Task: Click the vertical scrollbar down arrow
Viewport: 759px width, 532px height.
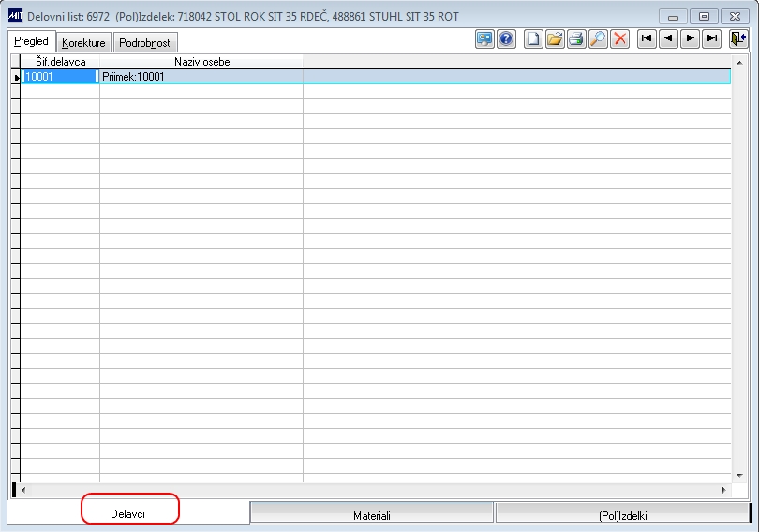Action: [x=739, y=476]
